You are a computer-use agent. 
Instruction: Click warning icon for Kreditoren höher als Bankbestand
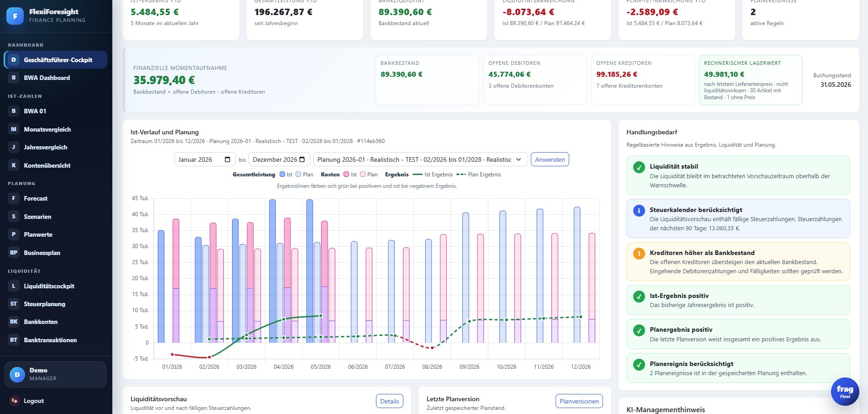pyautogui.click(x=639, y=254)
